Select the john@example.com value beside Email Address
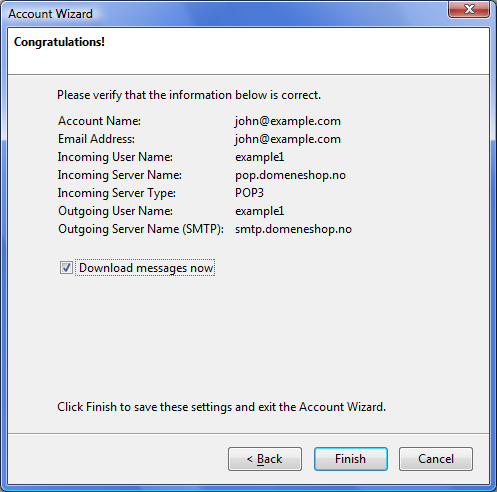 coord(288,139)
